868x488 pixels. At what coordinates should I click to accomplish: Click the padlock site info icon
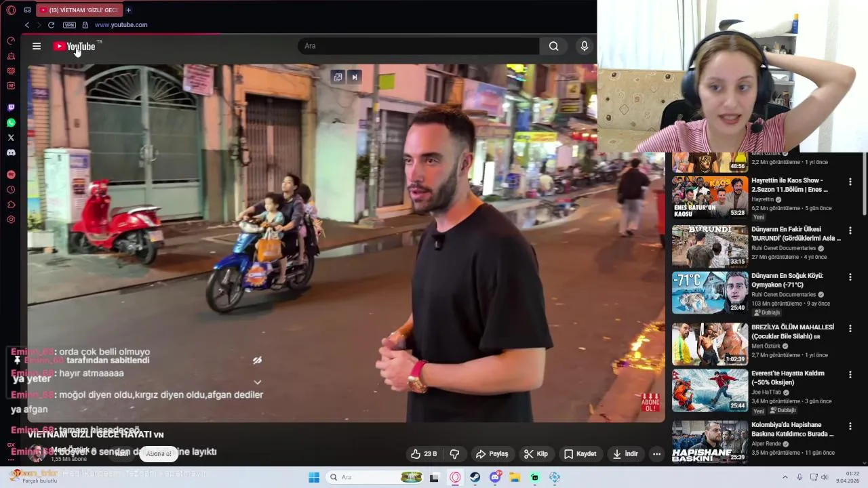click(85, 25)
